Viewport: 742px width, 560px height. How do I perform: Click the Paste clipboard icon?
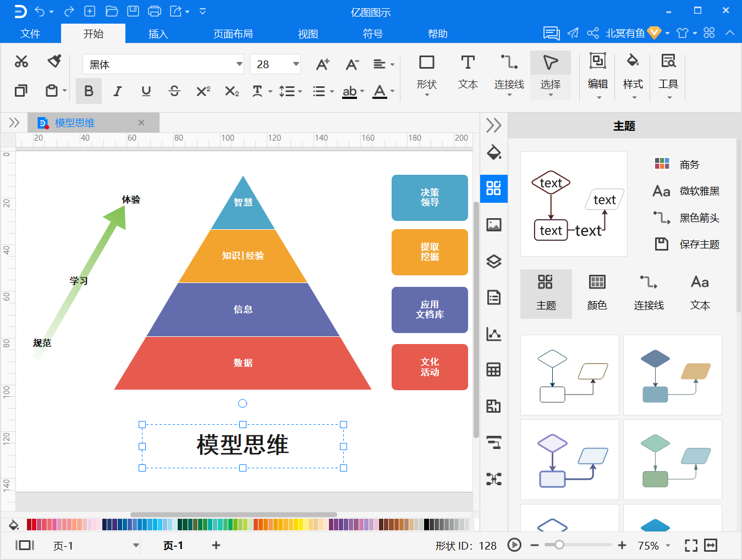tap(52, 91)
